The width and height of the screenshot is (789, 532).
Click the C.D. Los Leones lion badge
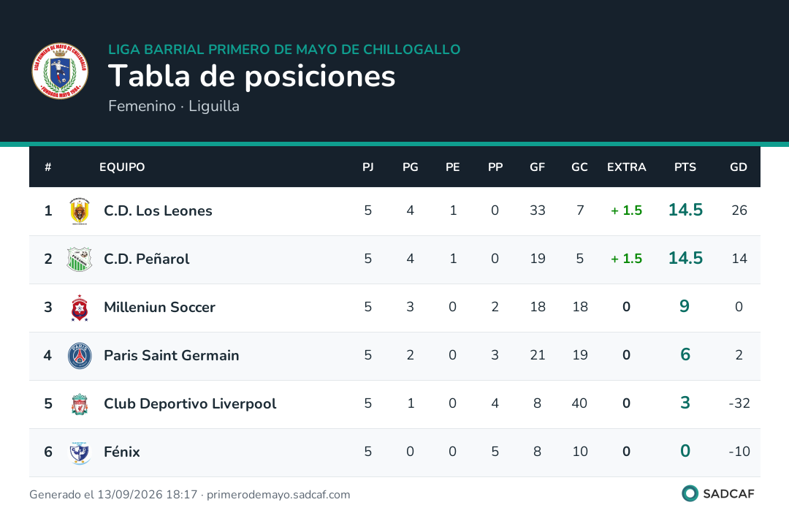pos(80,211)
